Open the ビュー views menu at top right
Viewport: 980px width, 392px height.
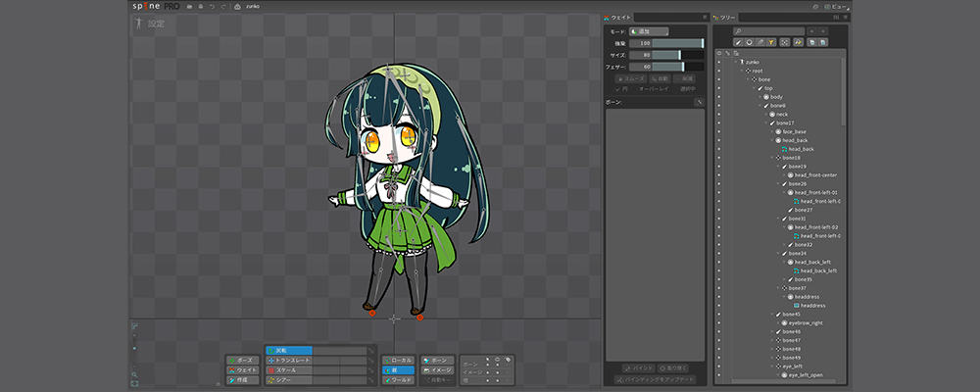pos(836,6)
